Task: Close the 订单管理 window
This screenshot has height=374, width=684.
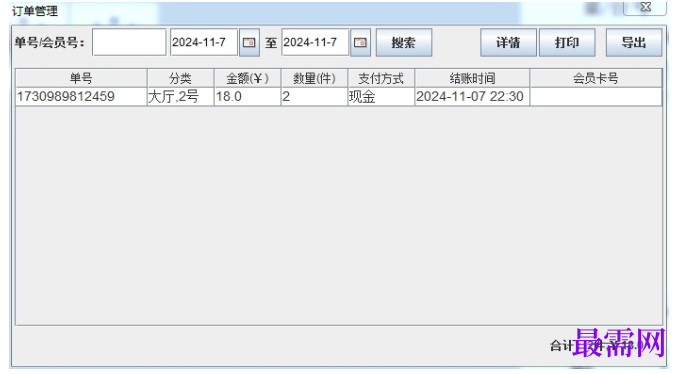Action: [645, 7]
